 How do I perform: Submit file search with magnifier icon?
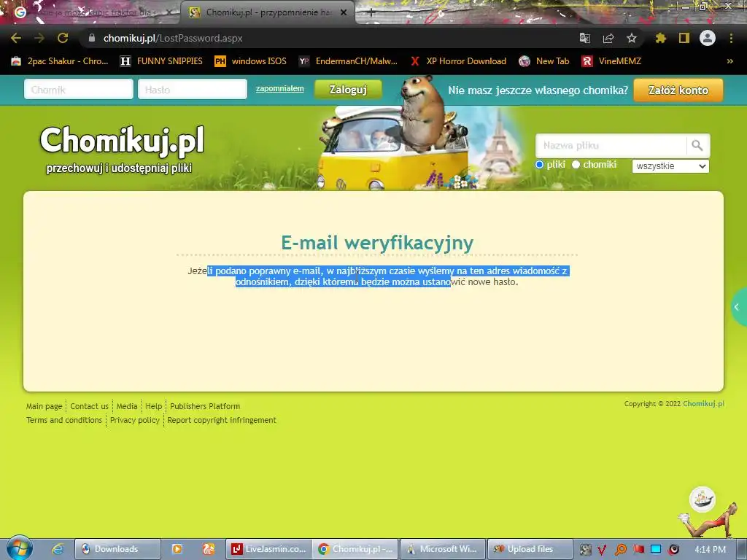pyautogui.click(x=697, y=145)
